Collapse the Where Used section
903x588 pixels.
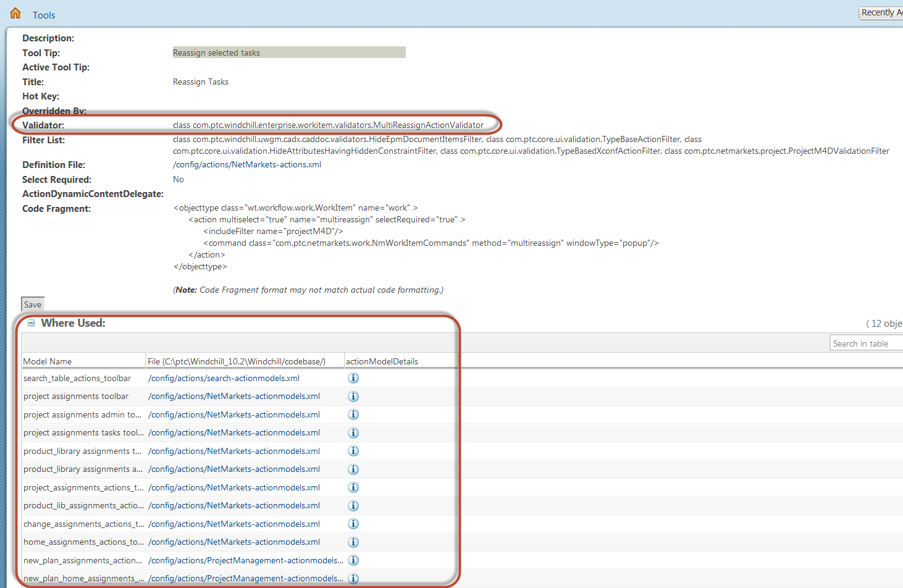pos(31,323)
